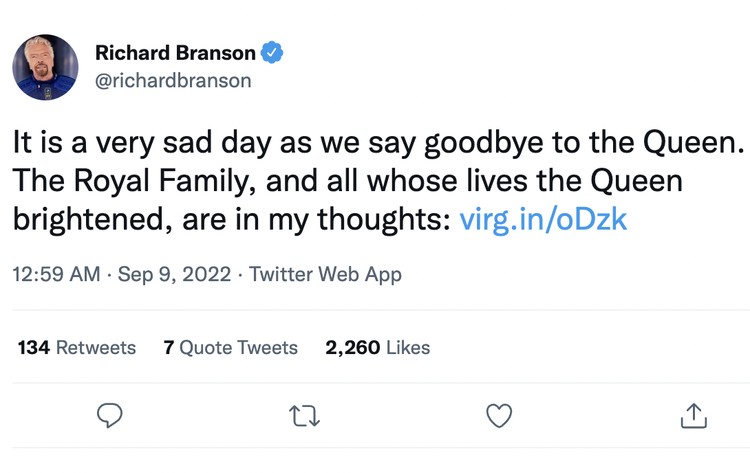Open the @richardbranson handle link
The height and width of the screenshot is (473, 750).
tap(173, 80)
